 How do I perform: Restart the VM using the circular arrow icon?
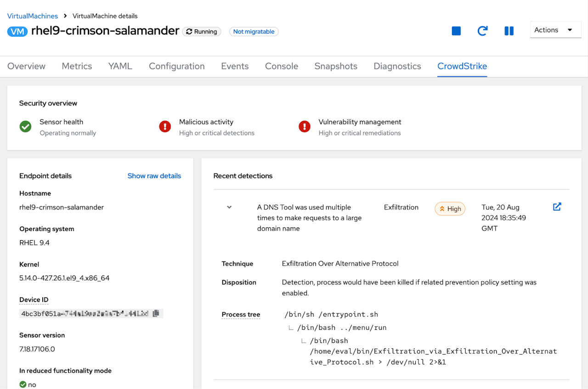(482, 31)
